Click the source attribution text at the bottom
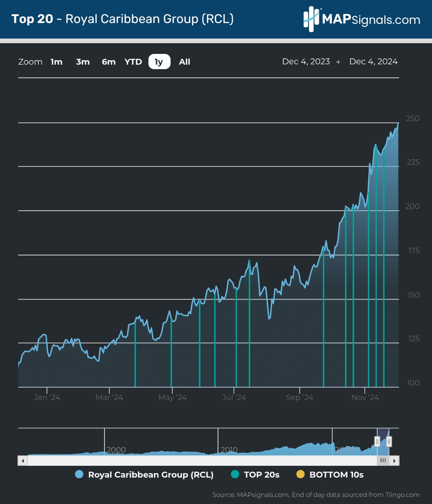 click(x=316, y=495)
